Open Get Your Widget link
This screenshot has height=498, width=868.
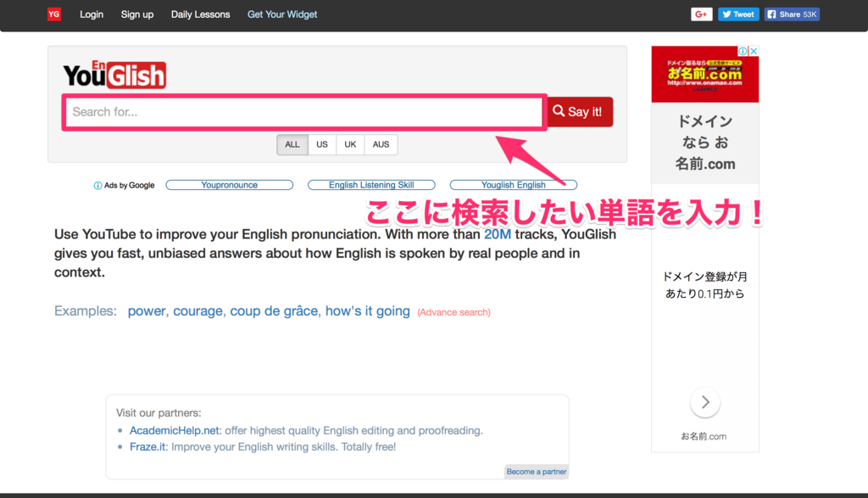[x=282, y=14]
